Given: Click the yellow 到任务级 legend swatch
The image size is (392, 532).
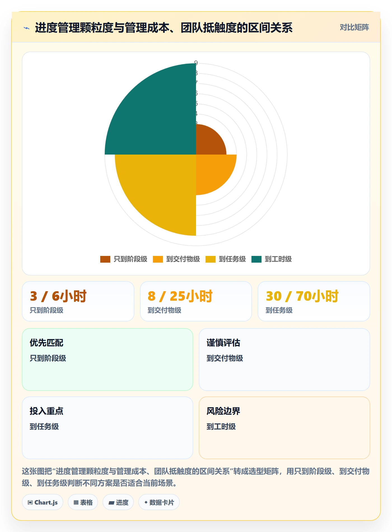Looking at the screenshot, I should tap(211, 259).
